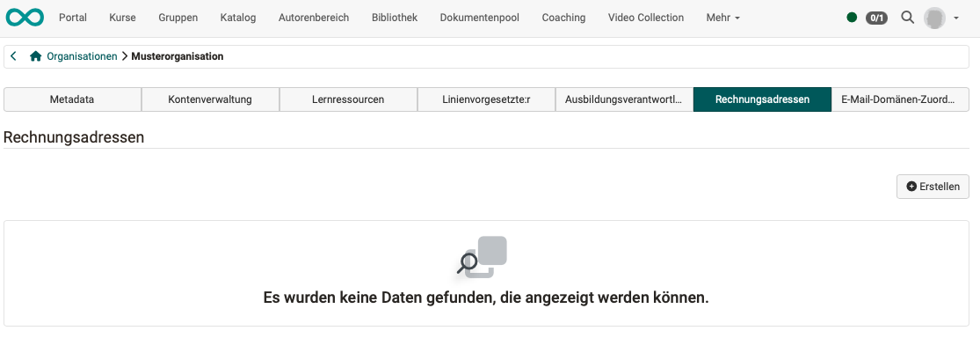Select the Rechnungsadressen tab

[x=763, y=99]
